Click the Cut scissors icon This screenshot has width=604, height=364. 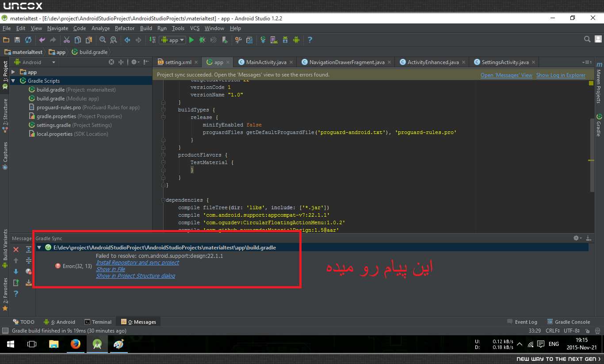click(x=67, y=40)
